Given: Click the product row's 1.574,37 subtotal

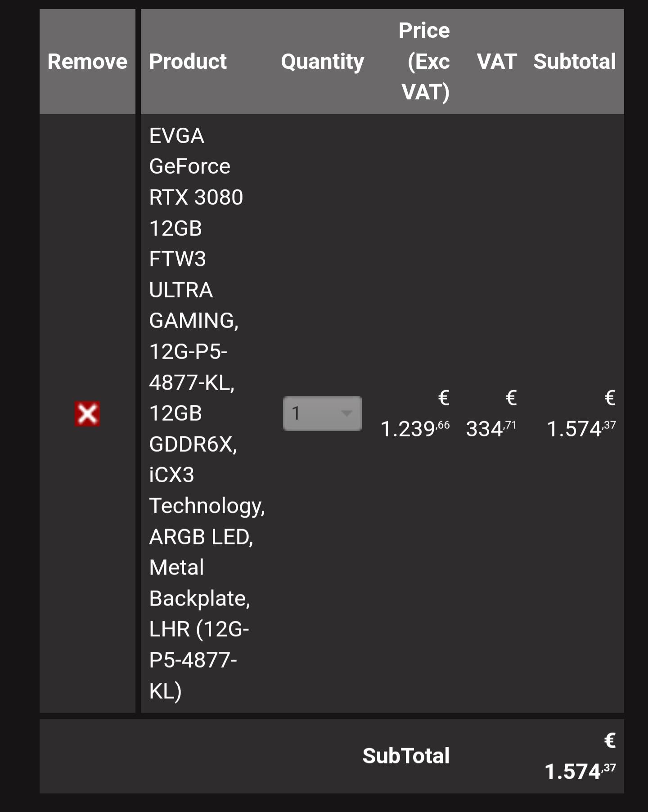Looking at the screenshot, I should [581, 429].
